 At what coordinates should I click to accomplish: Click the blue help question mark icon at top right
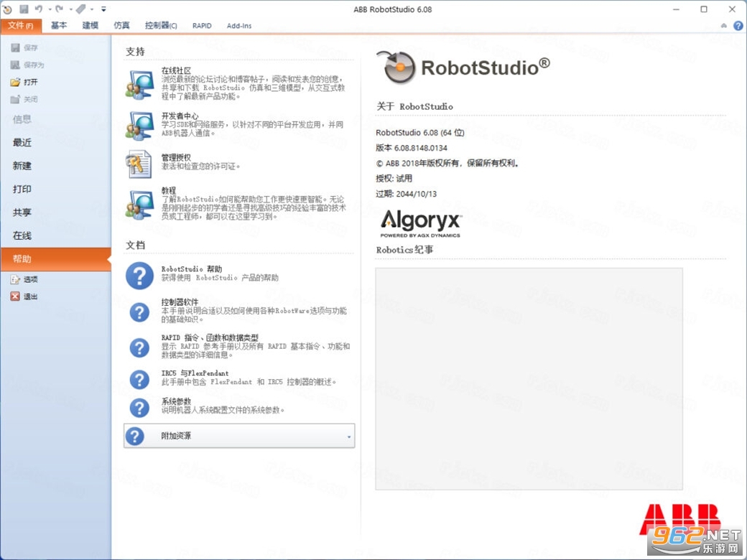pos(738,26)
